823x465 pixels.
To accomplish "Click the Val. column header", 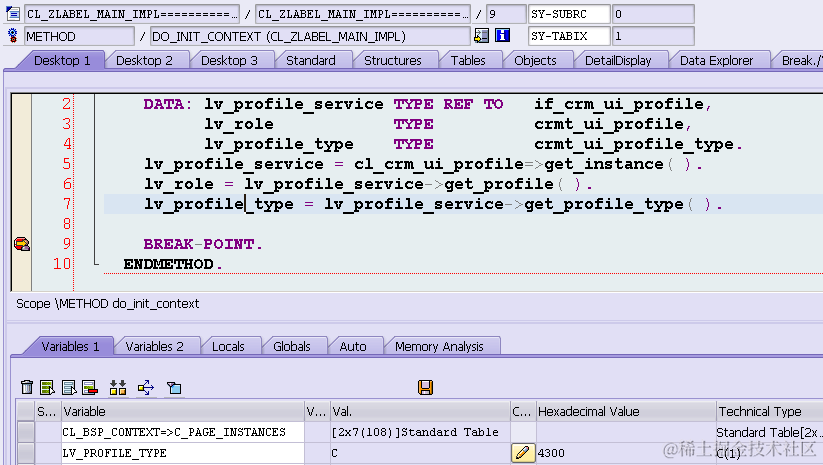I will pyautogui.click(x=420, y=411).
